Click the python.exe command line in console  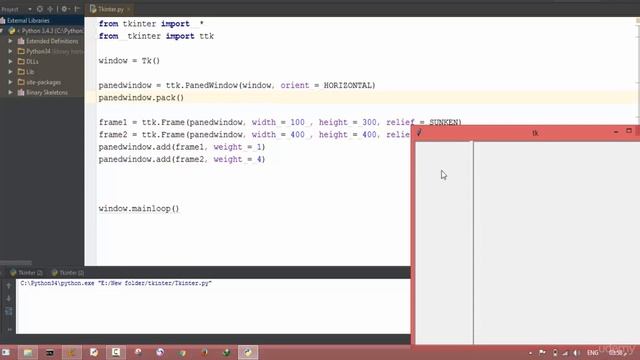pos(116,283)
